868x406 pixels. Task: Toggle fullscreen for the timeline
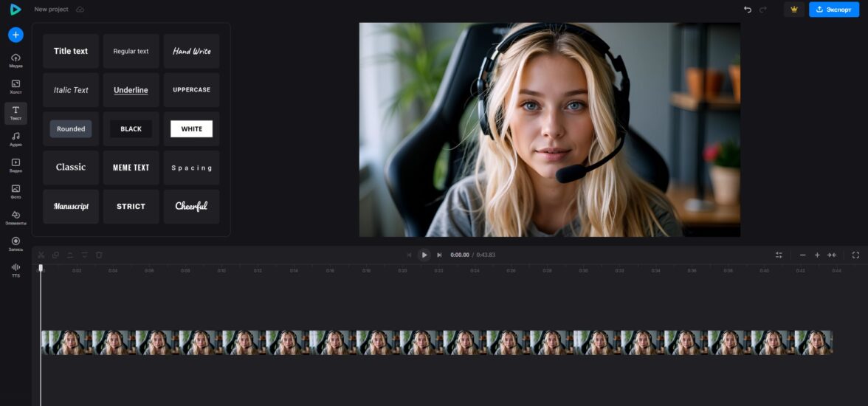(855, 255)
